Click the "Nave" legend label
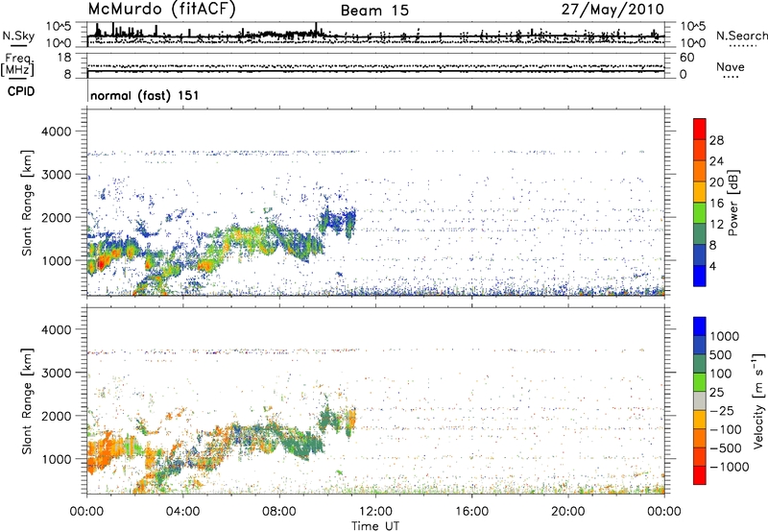Image resolution: width=768 pixels, height=532 pixels. [x=731, y=67]
